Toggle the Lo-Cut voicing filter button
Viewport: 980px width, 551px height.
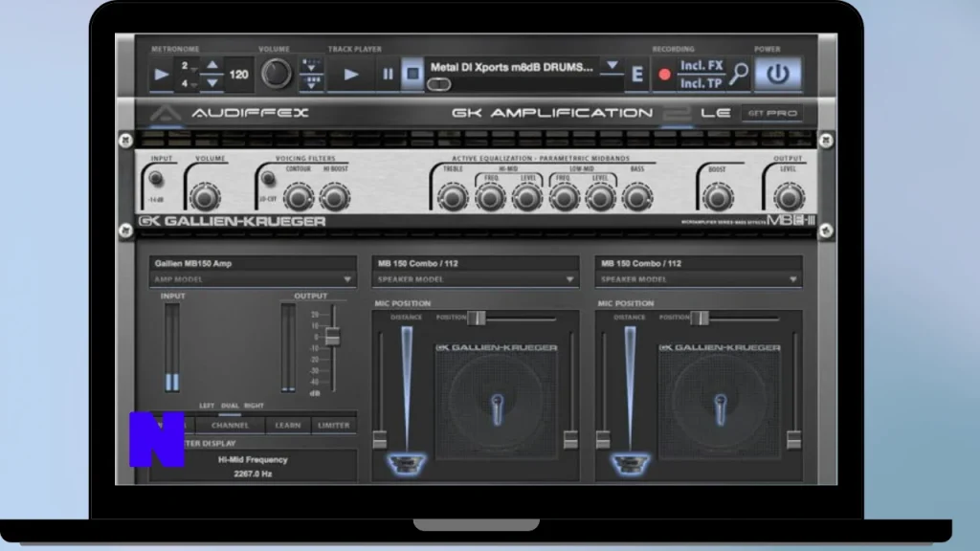pyautogui.click(x=268, y=179)
